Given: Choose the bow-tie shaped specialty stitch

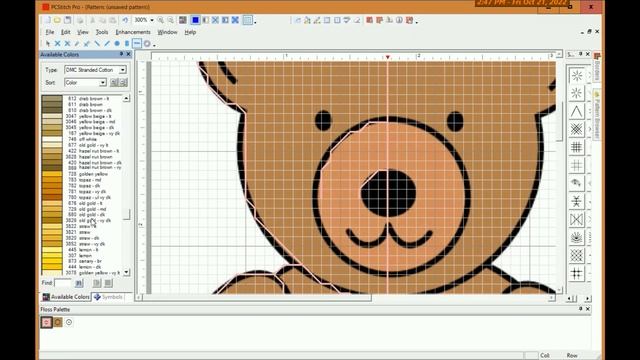Looking at the screenshot, I should [x=576, y=220].
